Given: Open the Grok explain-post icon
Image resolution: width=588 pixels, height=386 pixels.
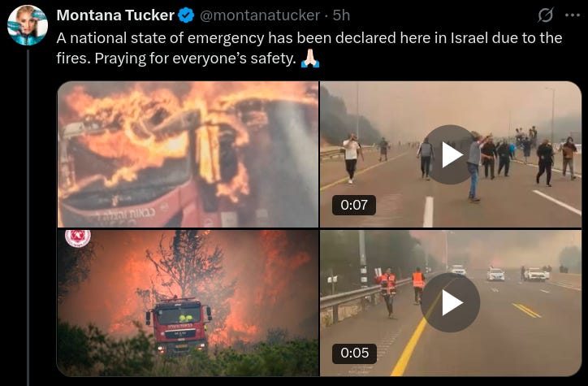Looking at the screenshot, I should click(x=546, y=15).
